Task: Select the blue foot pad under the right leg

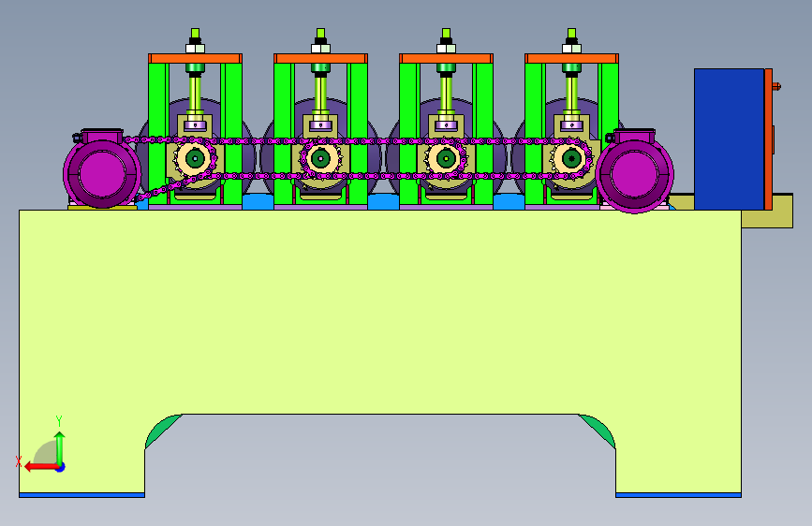Action: point(678,495)
